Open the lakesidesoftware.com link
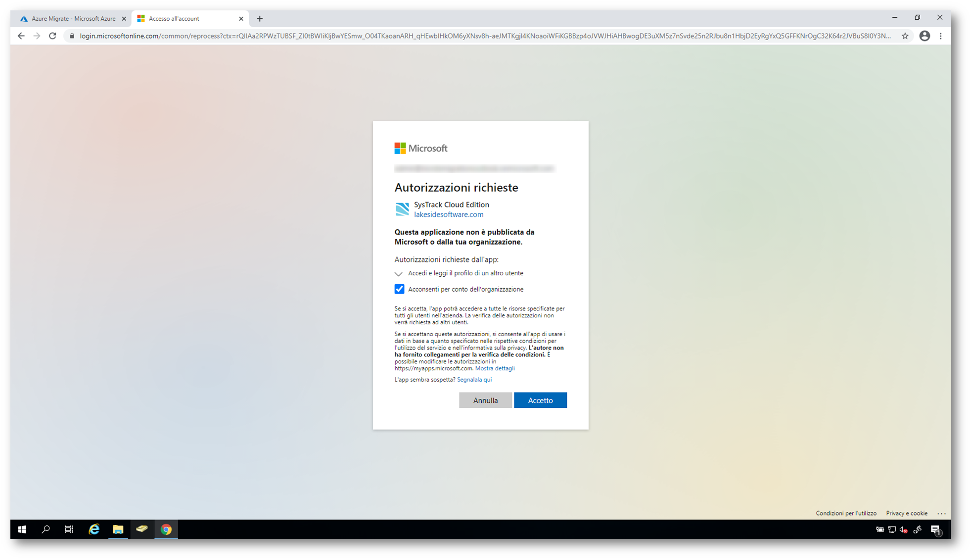Viewport: 972px width, 560px height. (449, 215)
